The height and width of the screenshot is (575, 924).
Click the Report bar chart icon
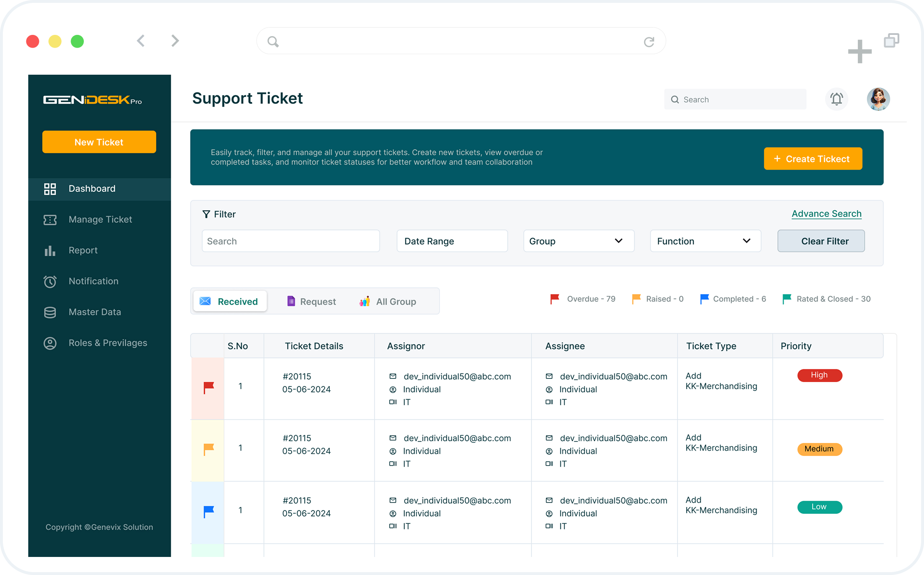(x=50, y=250)
